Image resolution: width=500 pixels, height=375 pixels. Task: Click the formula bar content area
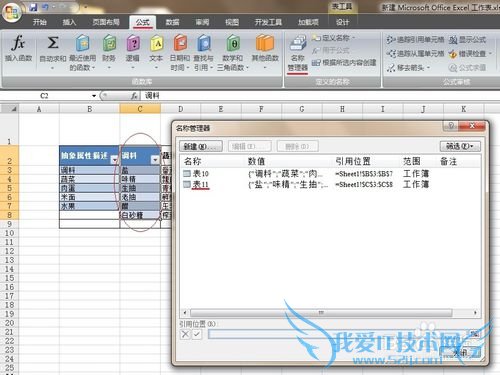point(320,96)
